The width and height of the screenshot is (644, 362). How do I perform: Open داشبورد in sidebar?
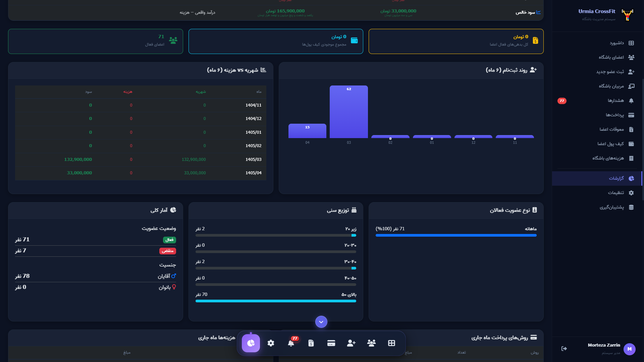(x=597, y=43)
